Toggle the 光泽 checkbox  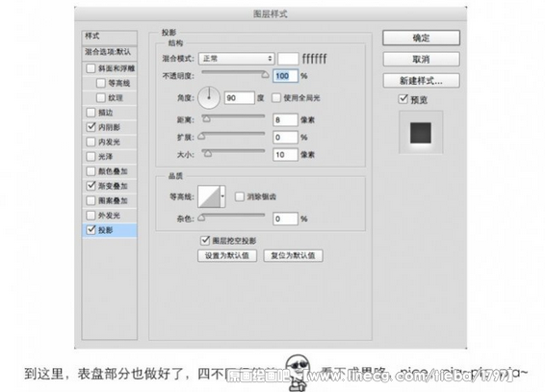tap(91, 156)
